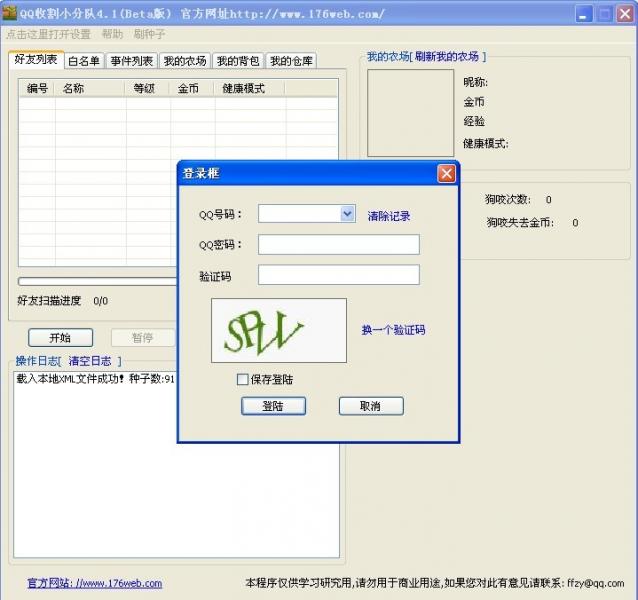The width and height of the screenshot is (638, 600).
Task: Close the 登录框 login dialog
Action: pyautogui.click(x=446, y=174)
